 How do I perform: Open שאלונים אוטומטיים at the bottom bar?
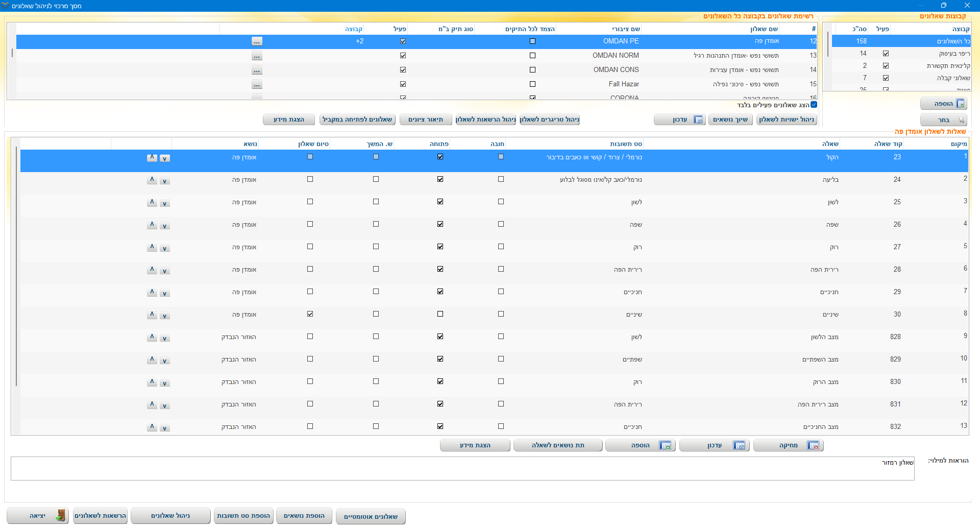pyautogui.click(x=371, y=516)
